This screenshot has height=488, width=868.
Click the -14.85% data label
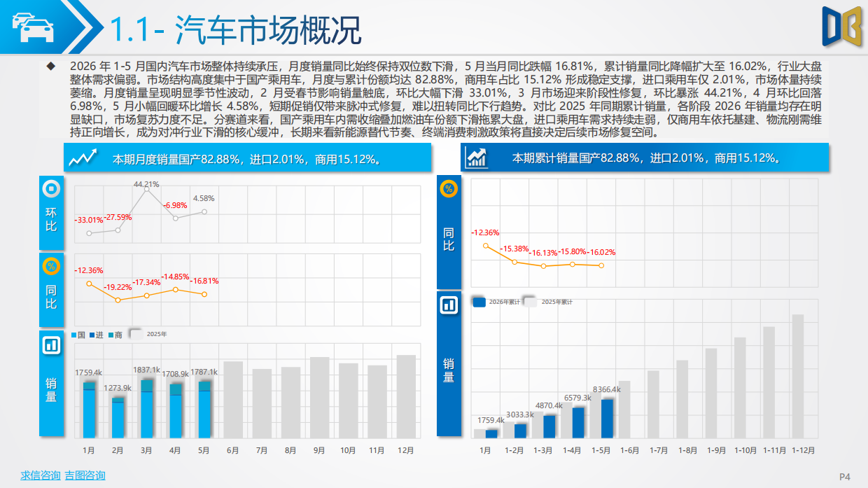pyautogui.click(x=175, y=277)
